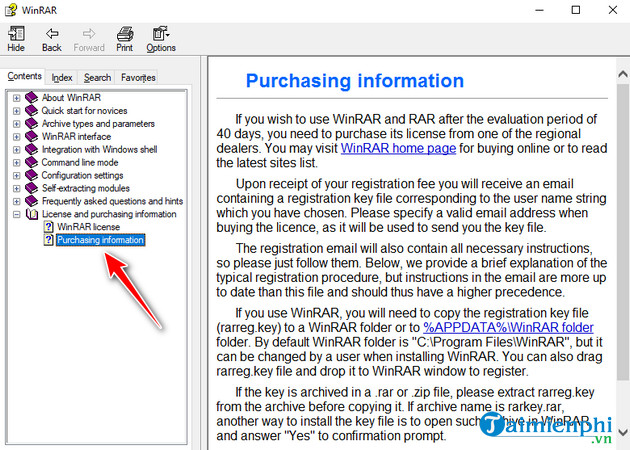Open the WinRAR license page
Viewport: 630px width, 450px height.
click(88, 227)
